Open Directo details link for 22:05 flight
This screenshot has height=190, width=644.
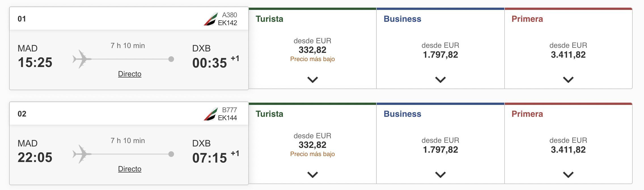click(130, 169)
